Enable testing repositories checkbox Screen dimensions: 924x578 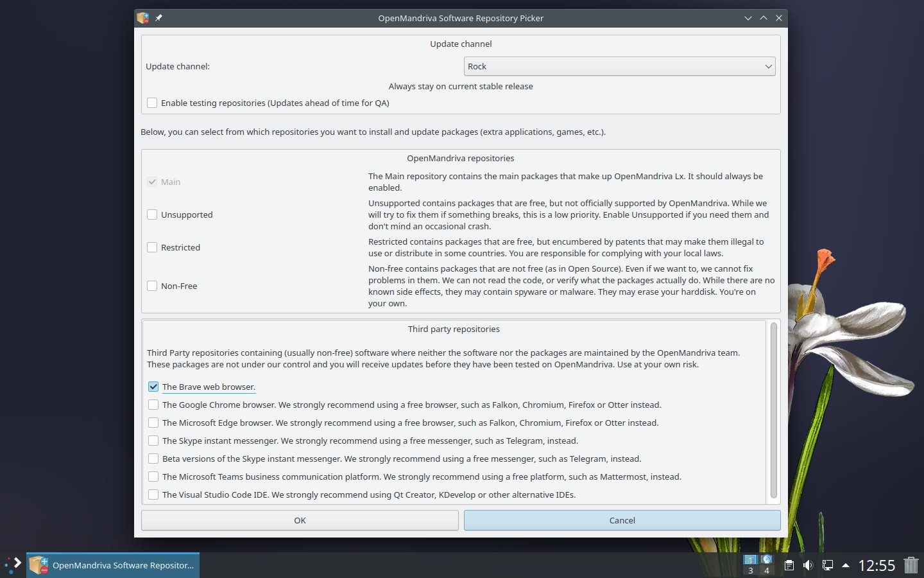(152, 103)
